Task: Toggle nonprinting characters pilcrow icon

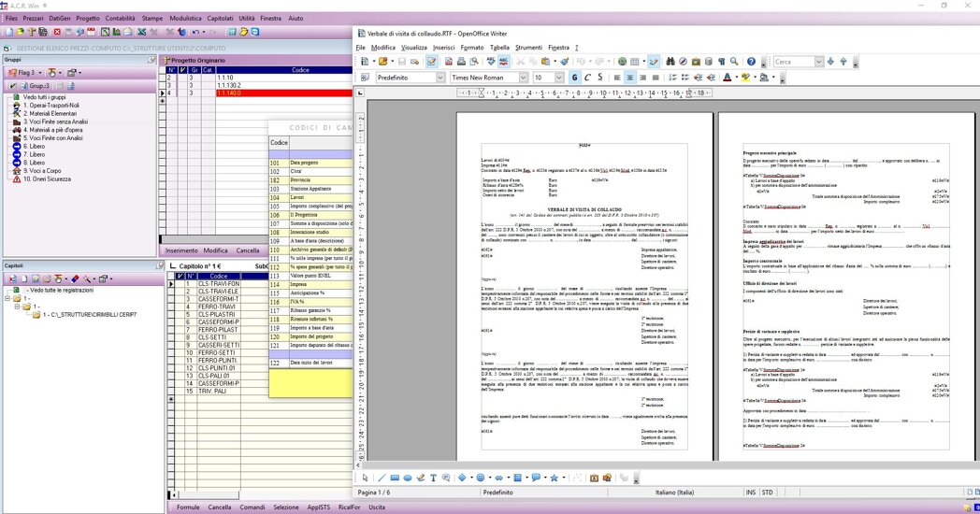Action: 721,62
